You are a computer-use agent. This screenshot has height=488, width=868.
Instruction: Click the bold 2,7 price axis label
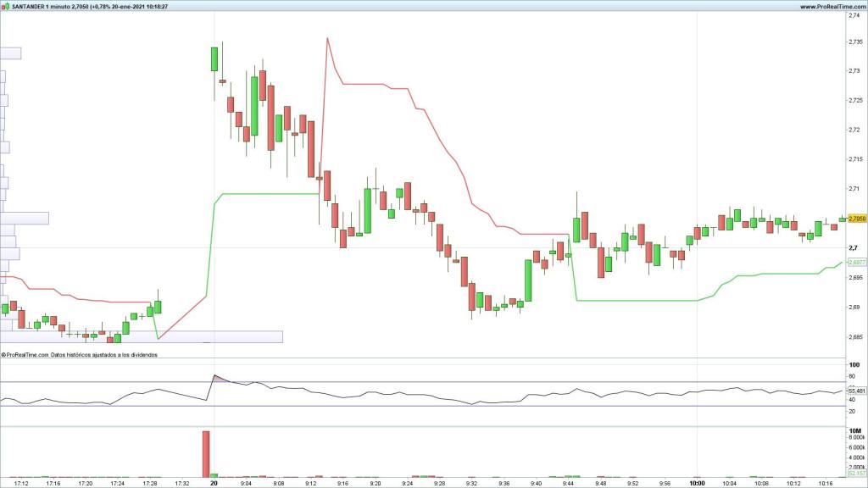pyautogui.click(x=852, y=247)
